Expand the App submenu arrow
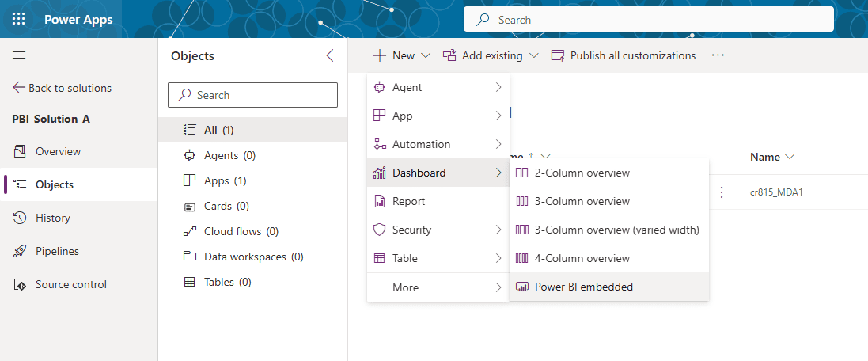The height and width of the screenshot is (361, 868). pos(498,116)
